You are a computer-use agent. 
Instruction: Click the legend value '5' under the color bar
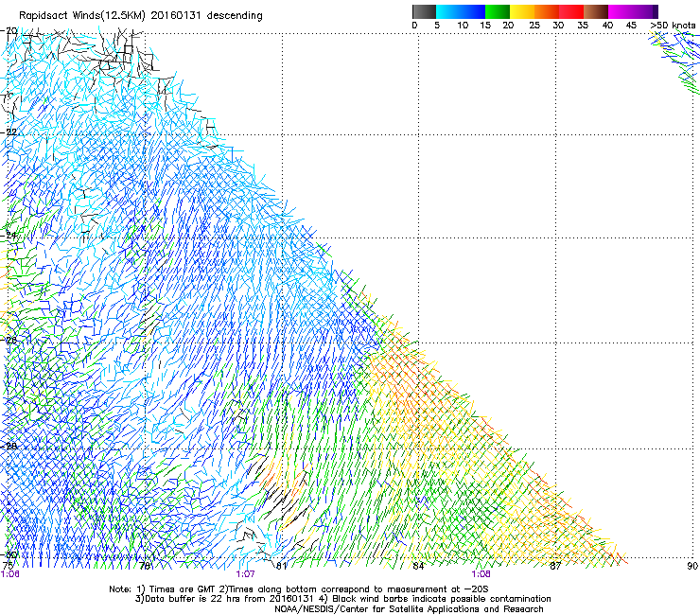pyautogui.click(x=437, y=26)
